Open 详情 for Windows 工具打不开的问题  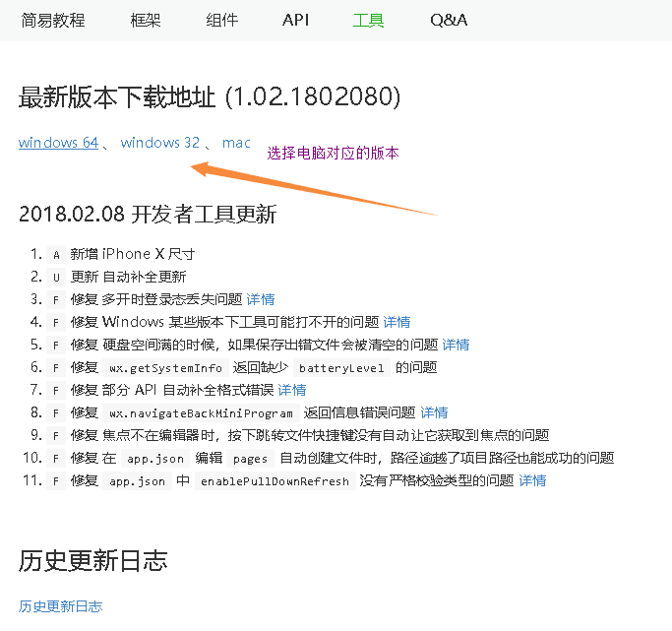coord(397,322)
